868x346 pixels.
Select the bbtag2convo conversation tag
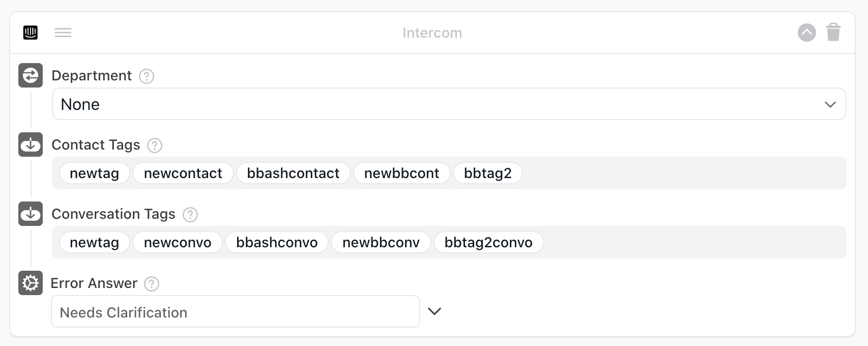tap(489, 242)
